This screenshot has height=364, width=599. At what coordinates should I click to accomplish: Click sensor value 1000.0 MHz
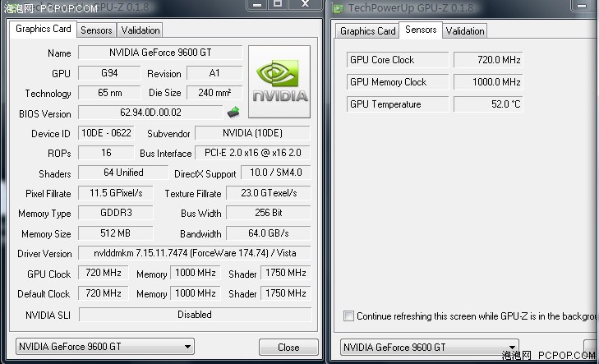pyautogui.click(x=488, y=82)
